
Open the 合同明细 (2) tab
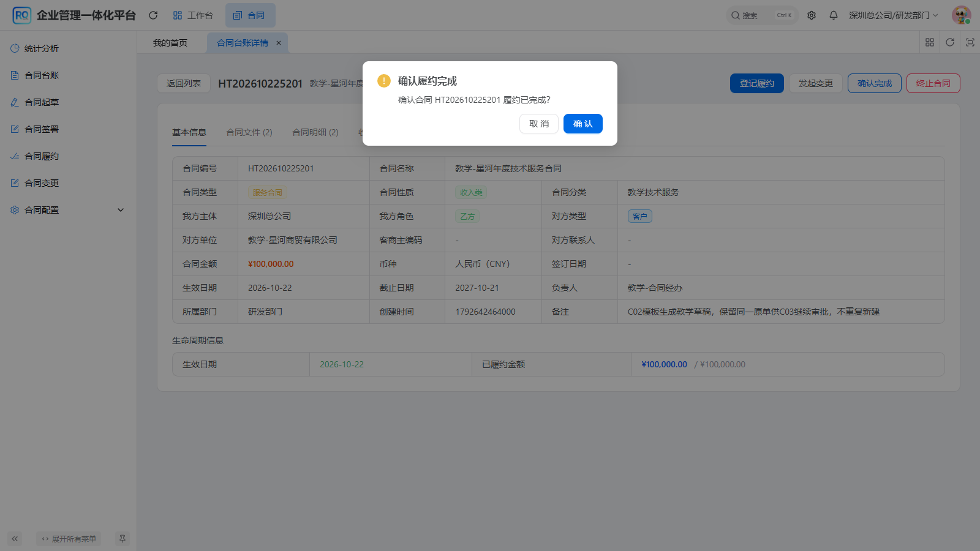pyautogui.click(x=315, y=132)
